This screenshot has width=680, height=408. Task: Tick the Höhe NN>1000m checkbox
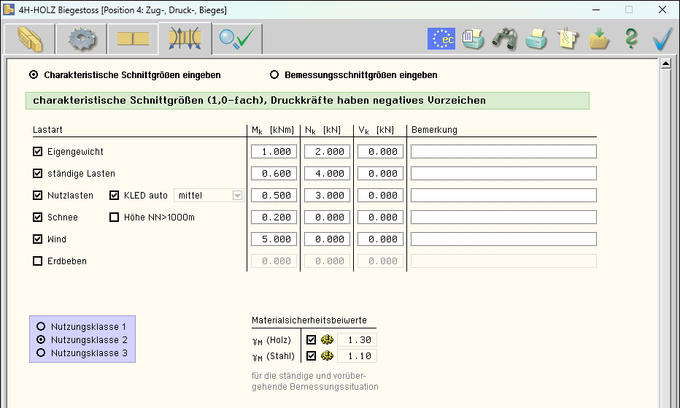(x=114, y=217)
